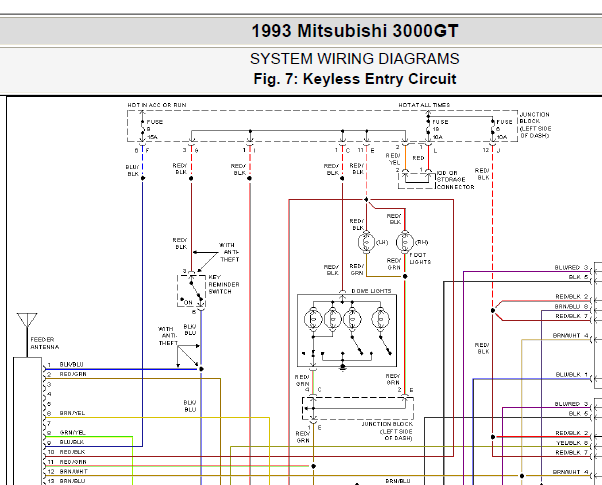Click connector pin '13 BRN/BLU'
The height and width of the screenshot is (485, 602).
click(x=66, y=481)
